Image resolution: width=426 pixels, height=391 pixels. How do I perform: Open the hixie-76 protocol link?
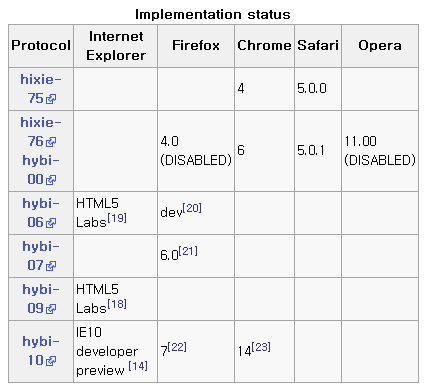tap(41, 132)
